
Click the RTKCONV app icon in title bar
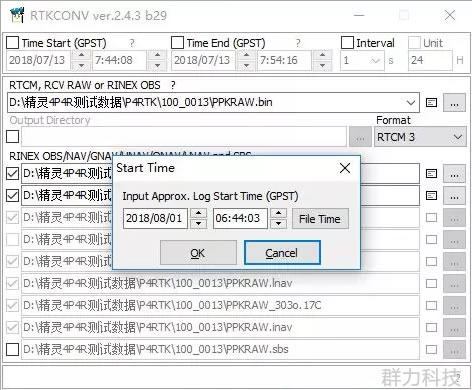(x=17, y=15)
